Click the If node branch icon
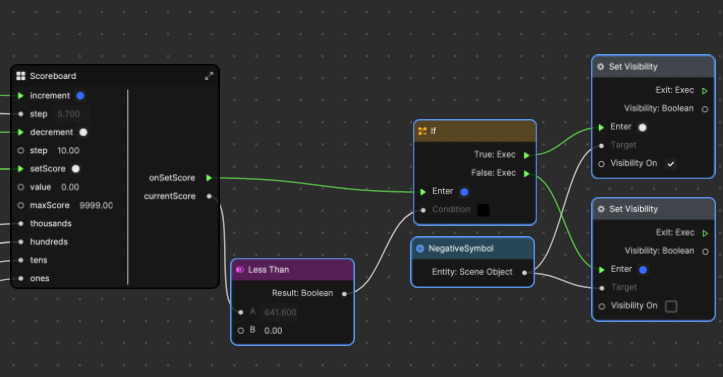The width and height of the screenshot is (723, 377). click(x=422, y=131)
